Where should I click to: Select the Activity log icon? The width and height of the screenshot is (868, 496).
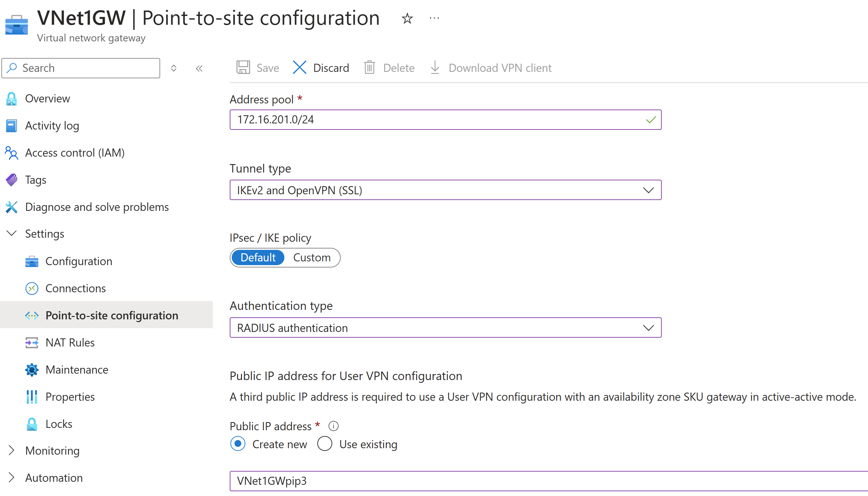11,125
